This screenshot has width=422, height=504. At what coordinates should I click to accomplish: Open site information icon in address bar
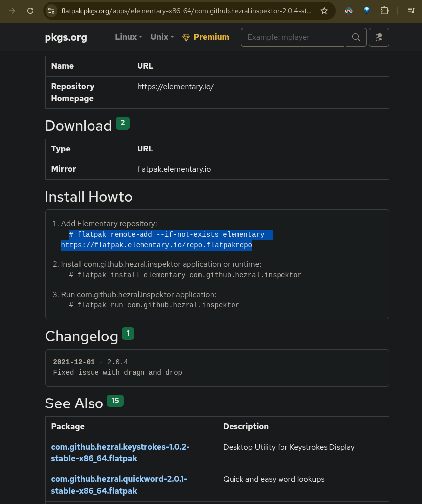coord(51,11)
